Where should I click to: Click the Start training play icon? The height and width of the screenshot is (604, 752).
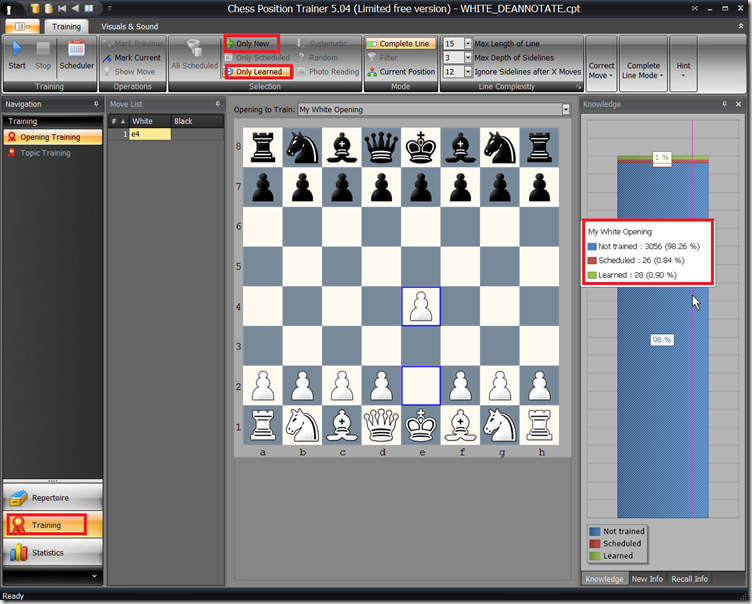point(17,49)
